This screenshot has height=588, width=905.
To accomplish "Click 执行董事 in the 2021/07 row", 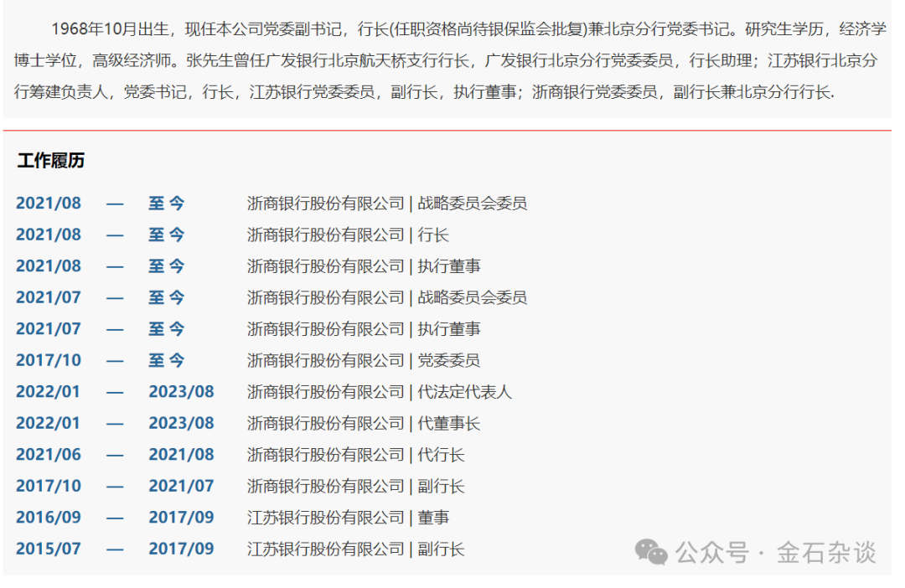I will click(448, 329).
